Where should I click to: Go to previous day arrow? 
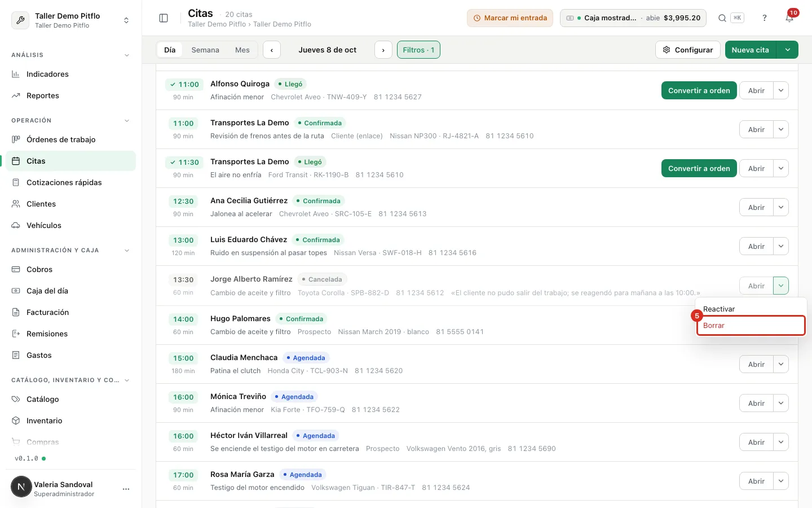[272, 50]
